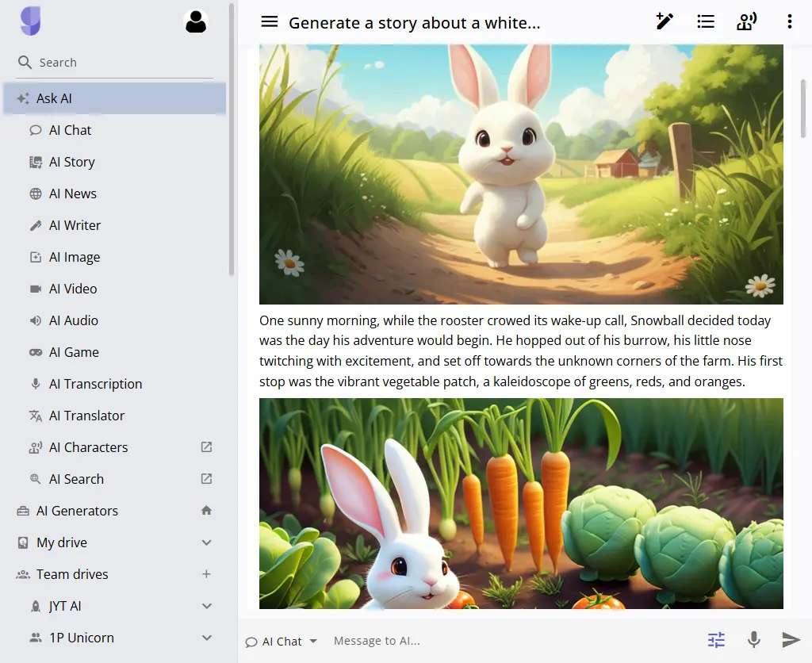This screenshot has height=663, width=812.
Task: Open the chat settings sliders icon
Action: tap(716, 640)
